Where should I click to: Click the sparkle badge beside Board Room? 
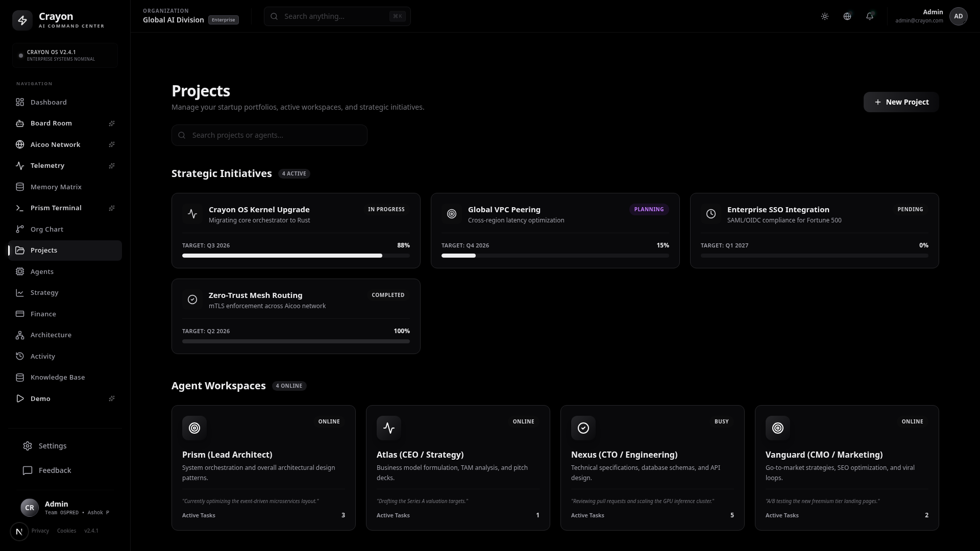pyautogui.click(x=112, y=123)
